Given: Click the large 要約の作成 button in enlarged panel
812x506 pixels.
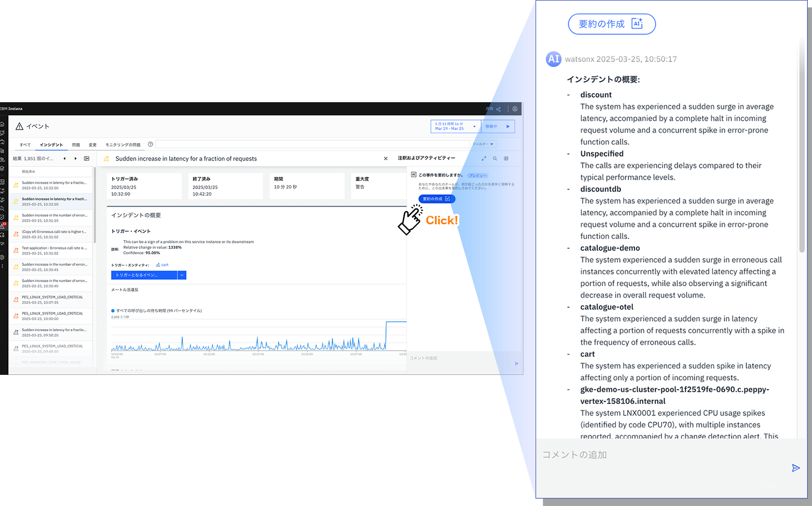Looking at the screenshot, I should pos(612,24).
